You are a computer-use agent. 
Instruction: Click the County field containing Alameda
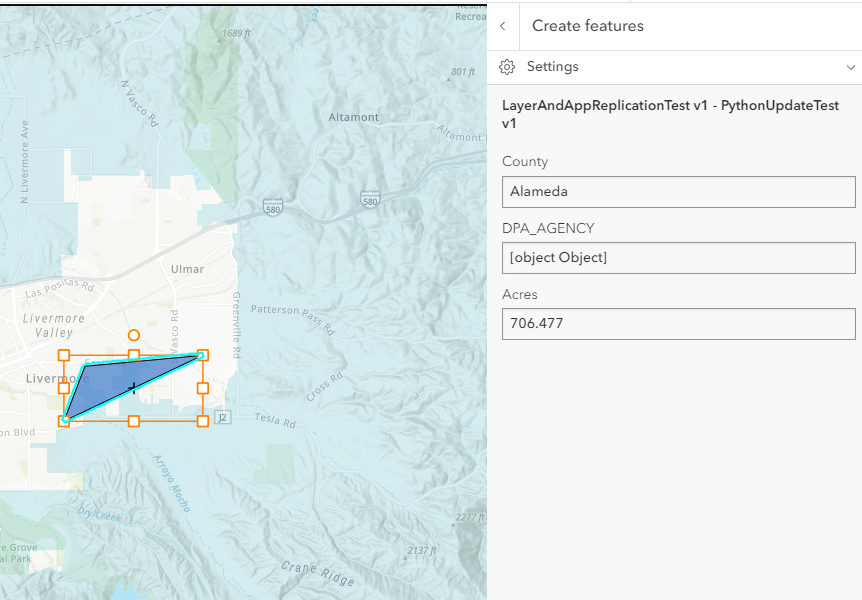678,191
